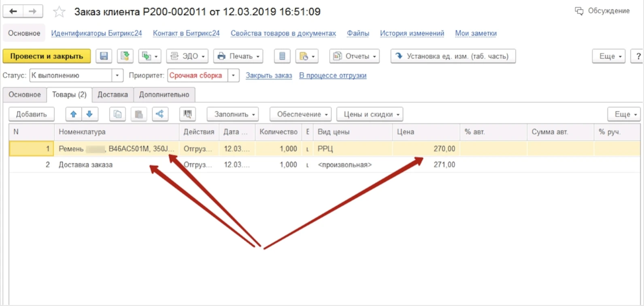The image size is (644, 306).
Task: Move selected row down with blue arrow
Action: click(90, 114)
